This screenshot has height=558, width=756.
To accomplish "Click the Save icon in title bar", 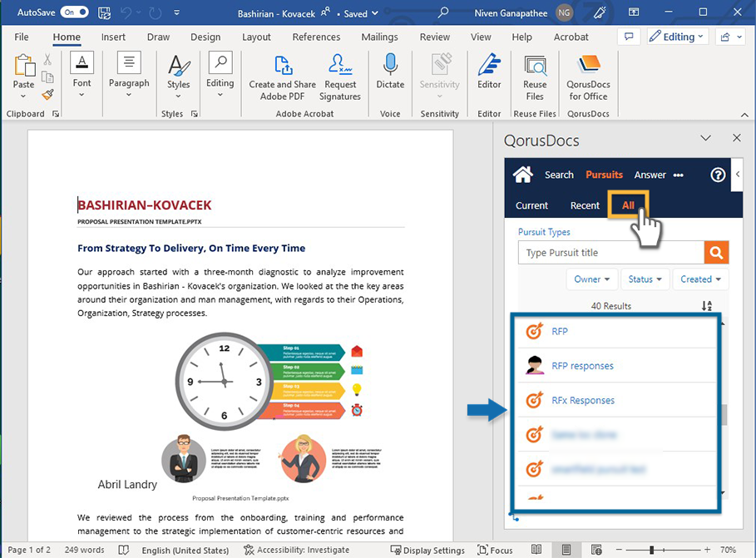I will (104, 13).
